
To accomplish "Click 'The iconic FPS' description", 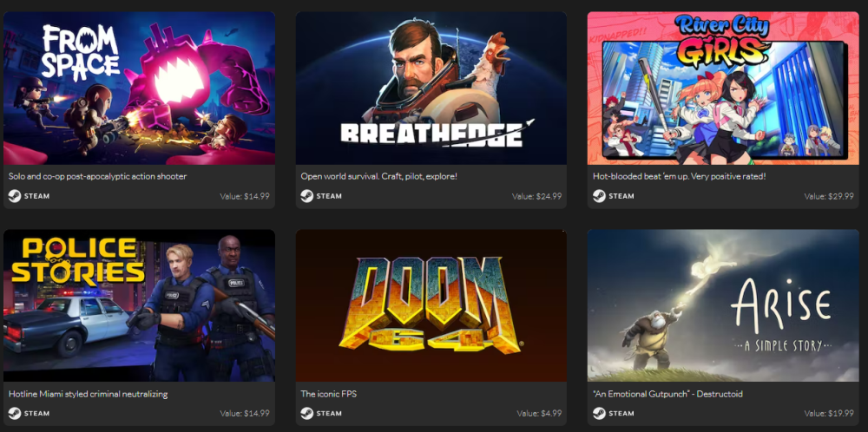I will coord(329,395).
